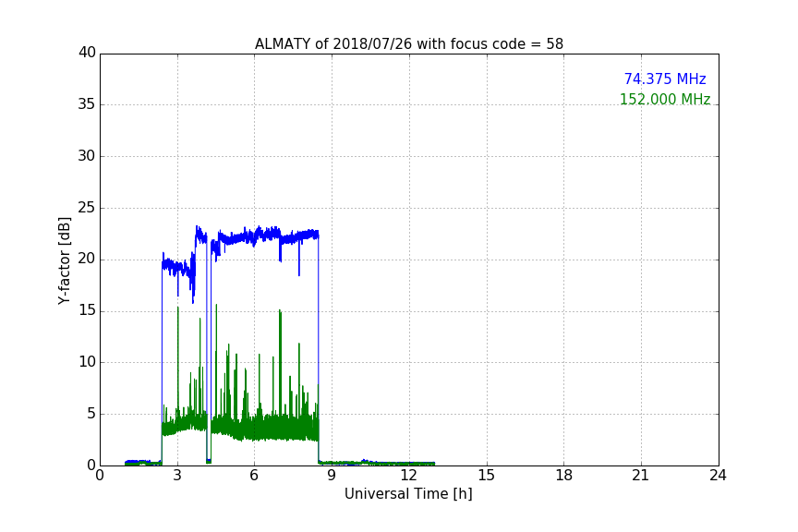The width and height of the screenshot is (798, 532).
Task: Click x-axis tick label '21'
Action: pyautogui.click(x=641, y=476)
